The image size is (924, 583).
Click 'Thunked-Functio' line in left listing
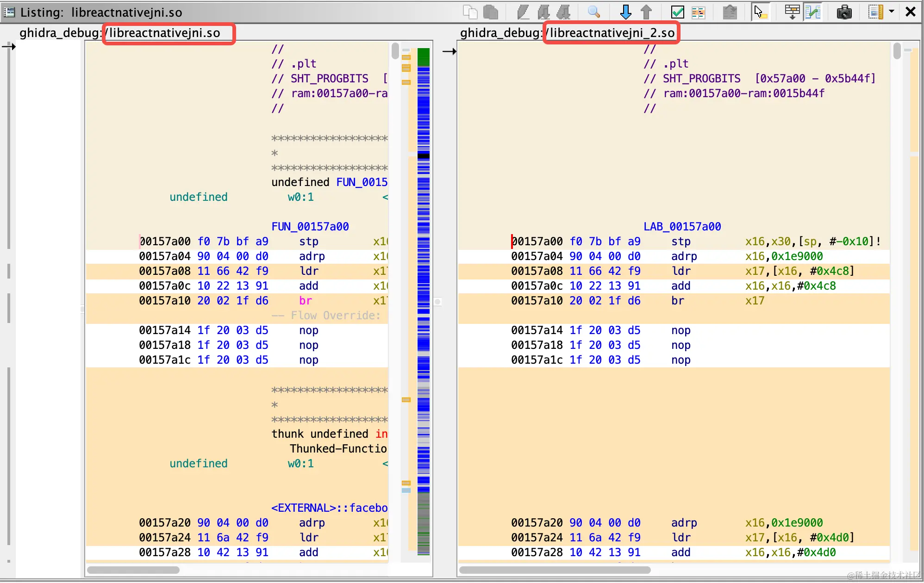tap(338, 449)
